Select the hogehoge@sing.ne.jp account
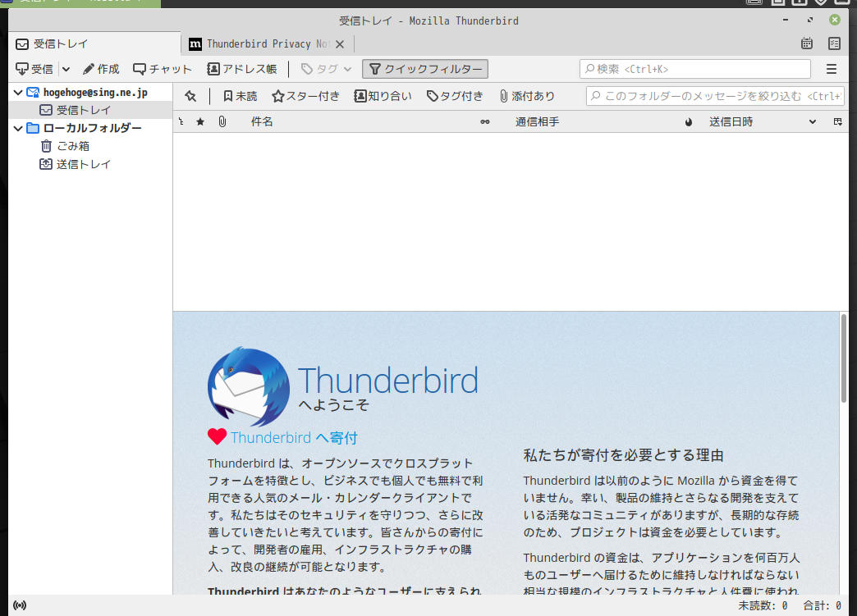This screenshot has height=616, width=857. [x=95, y=93]
